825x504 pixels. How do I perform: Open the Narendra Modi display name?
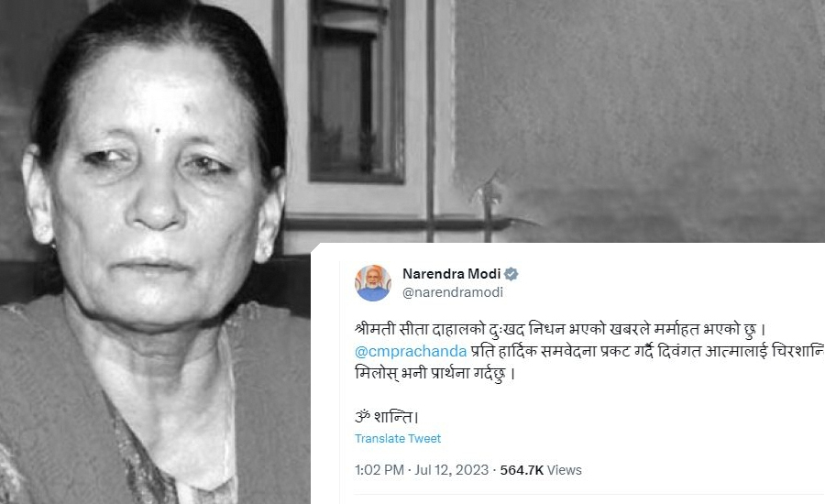[451, 274]
